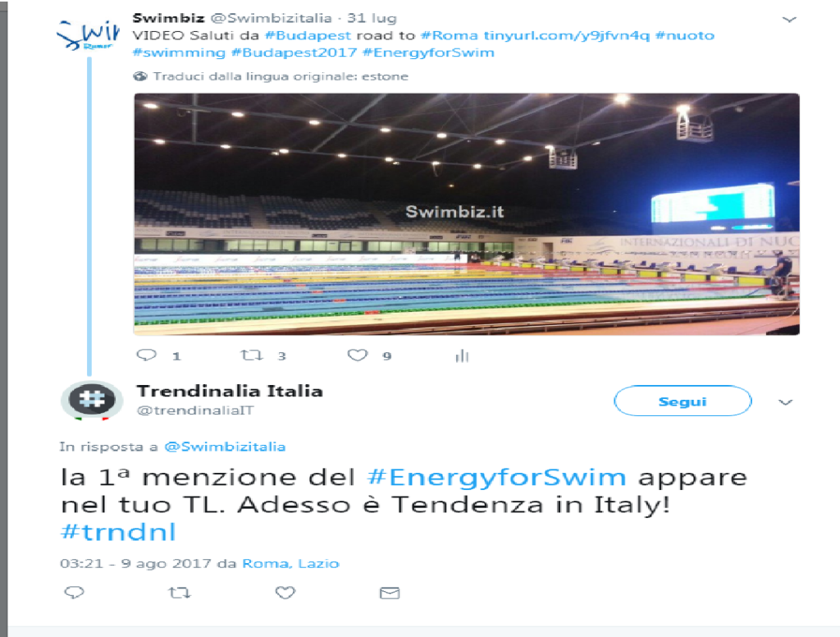
Task: Retweet the Trendinalia Italia reply
Action: point(179,593)
